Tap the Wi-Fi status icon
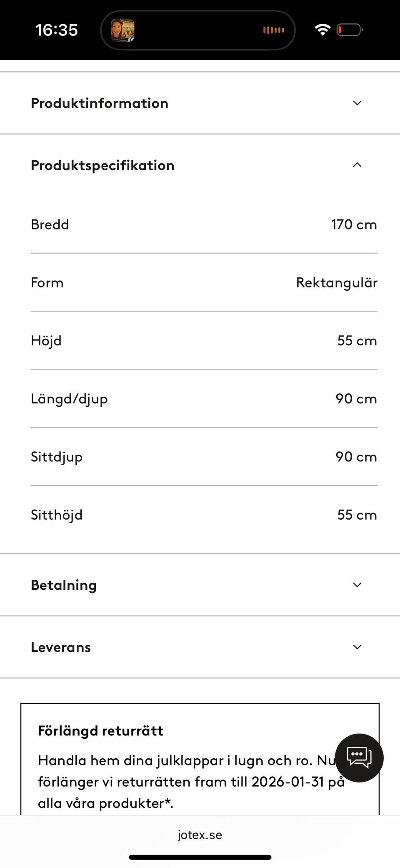Viewport: 400px width, 868px height. pyautogui.click(x=322, y=30)
